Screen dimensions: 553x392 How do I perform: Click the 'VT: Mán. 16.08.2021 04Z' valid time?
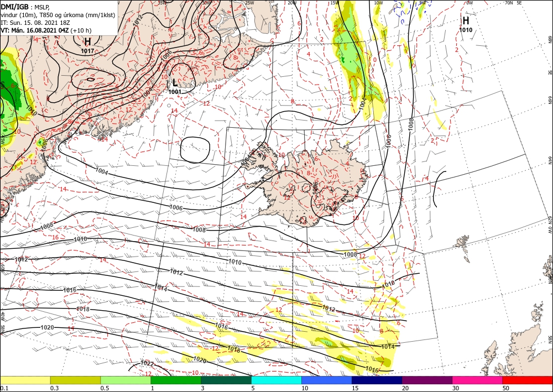point(35,30)
